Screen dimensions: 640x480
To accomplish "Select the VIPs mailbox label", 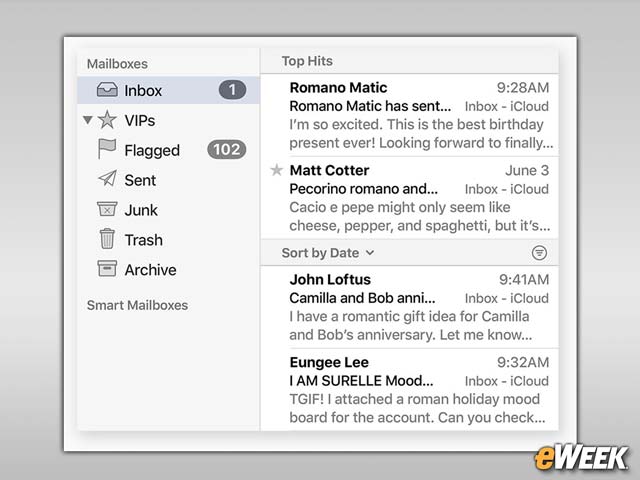I will click(140, 120).
